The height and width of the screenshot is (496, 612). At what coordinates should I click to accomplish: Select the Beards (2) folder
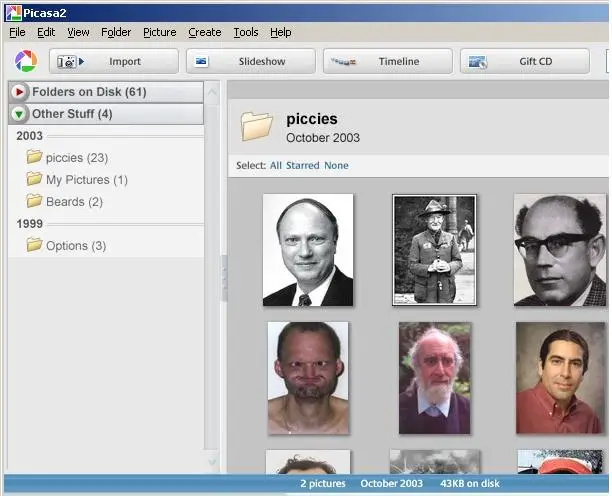coord(64,201)
